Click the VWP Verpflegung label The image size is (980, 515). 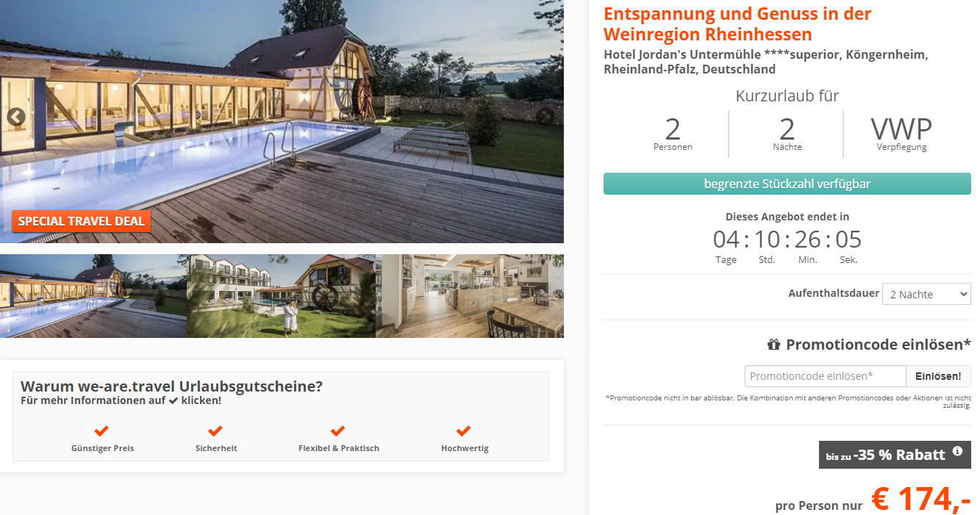[901, 134]
